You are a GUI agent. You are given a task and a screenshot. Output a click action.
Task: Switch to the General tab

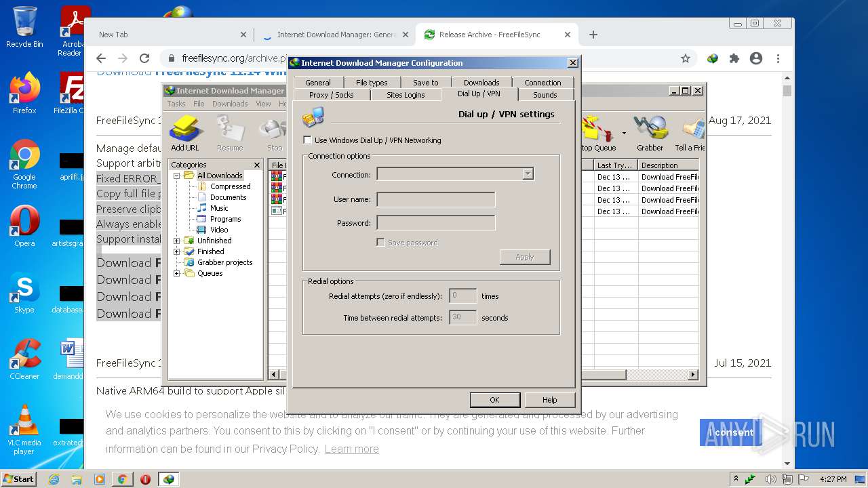tap(318, 83)
